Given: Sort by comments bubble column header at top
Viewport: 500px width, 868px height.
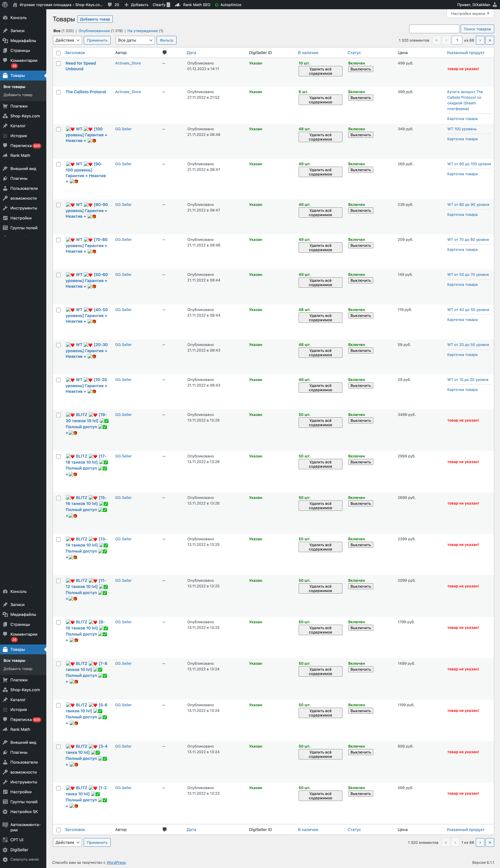Looking at the screenshot, I should pyautogui.click(x=164, y=52).
